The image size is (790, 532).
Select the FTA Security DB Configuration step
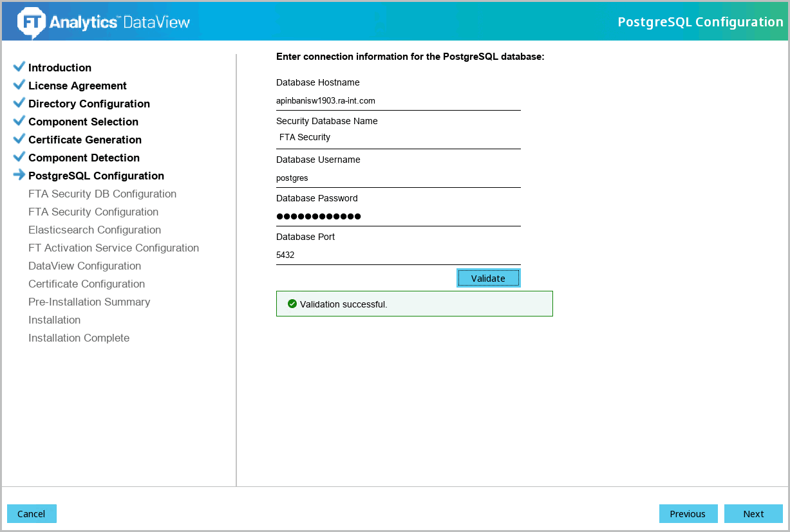click(x=102, y=194)
